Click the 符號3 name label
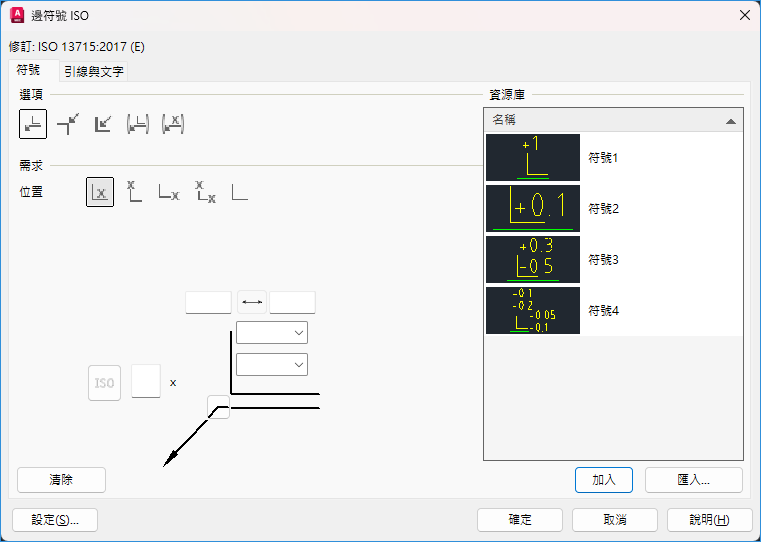The width and height of the screenshot is (761, 542). click(603, 260)
